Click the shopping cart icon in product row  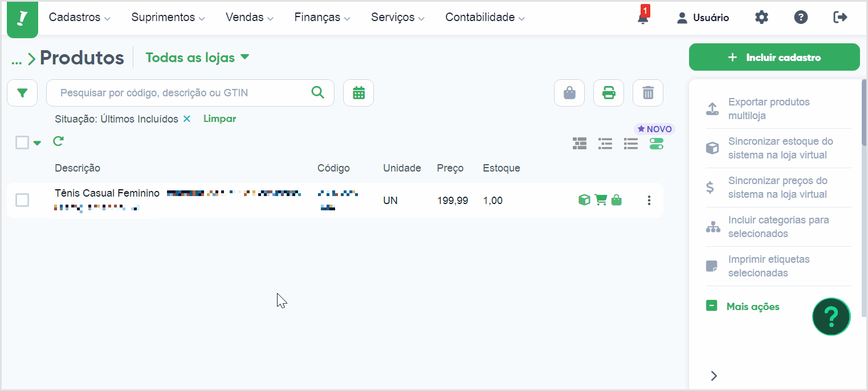pos(601,200)
